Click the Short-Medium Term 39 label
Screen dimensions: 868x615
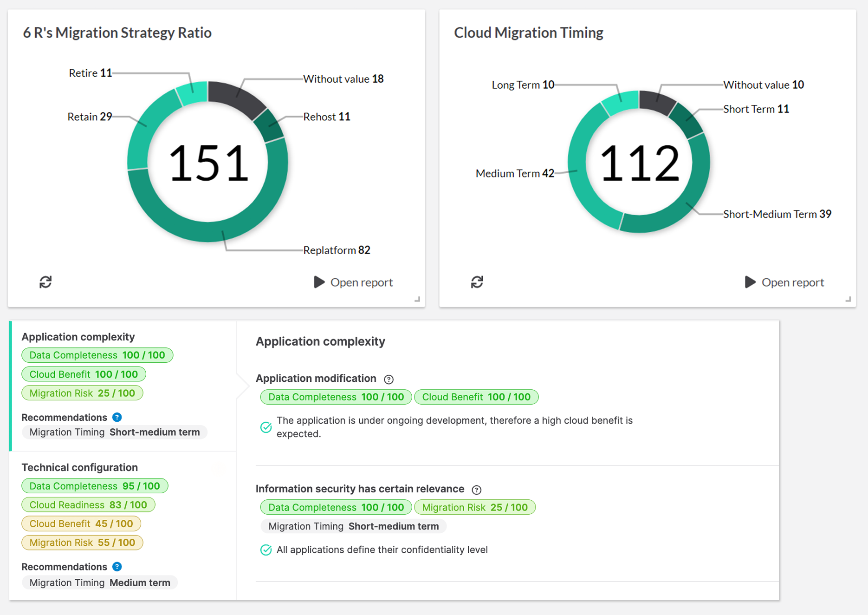click(x=777, y=214)
